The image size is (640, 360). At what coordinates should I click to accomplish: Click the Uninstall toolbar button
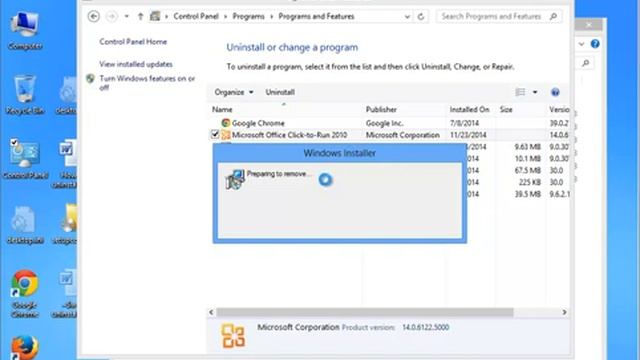[x=280, y=92]
